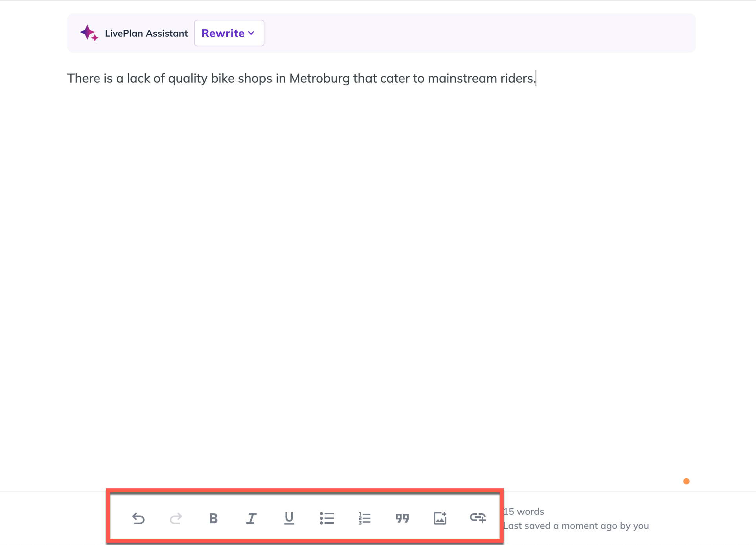This screenshot has height=545, width=756.
Task: Click empty editor area below the sentence
Action: pos(377,256)
